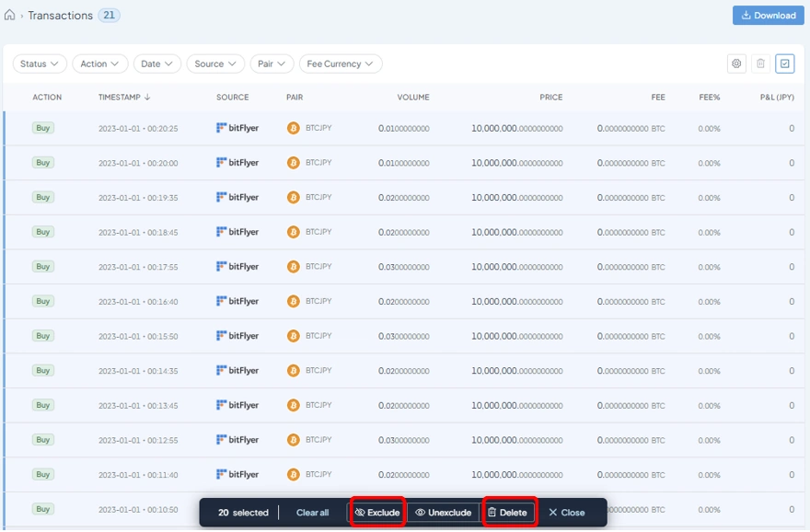Toggle selection mode checkbox icon
Screen dimensions: 810x532
coord(784,64)
